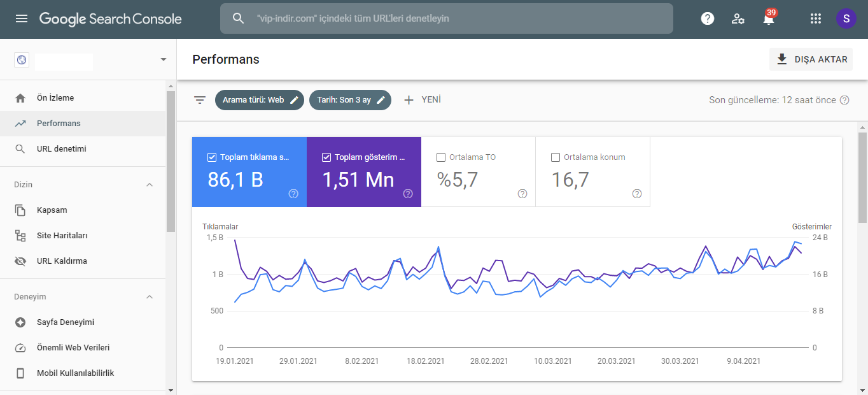The width and height of the screenshot is (868, 395).
Task: Click the help question mark icon
Action: [x=708, y=18]
